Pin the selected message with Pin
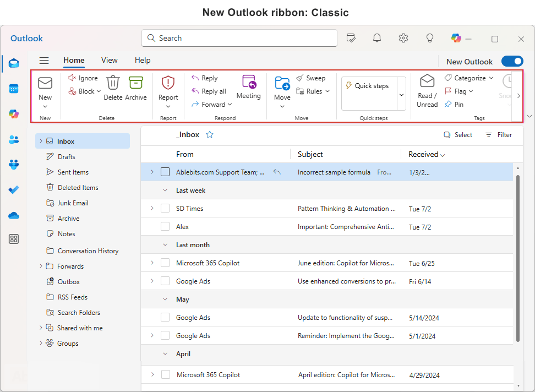535x392 pixels. [454, 104]
